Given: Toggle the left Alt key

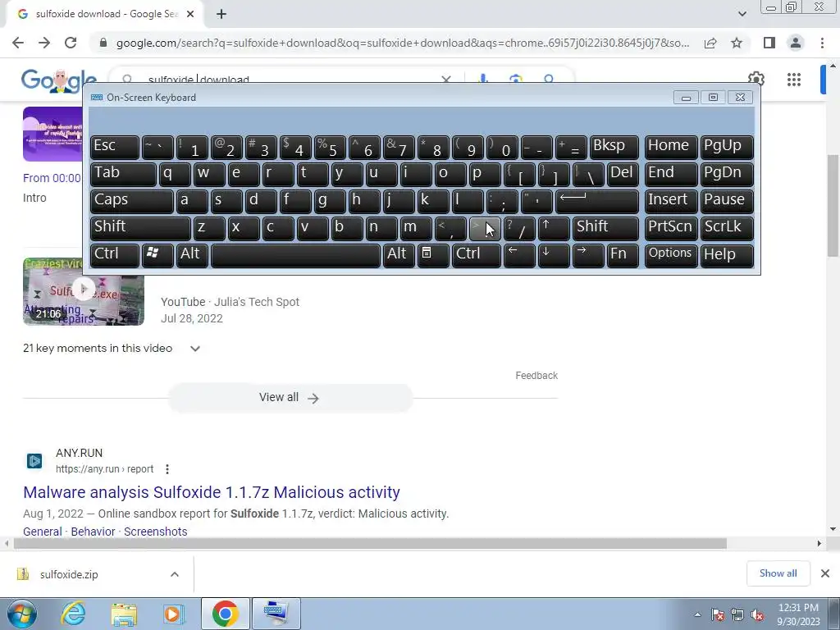Looking at the screenshot, I should (192, 255).
